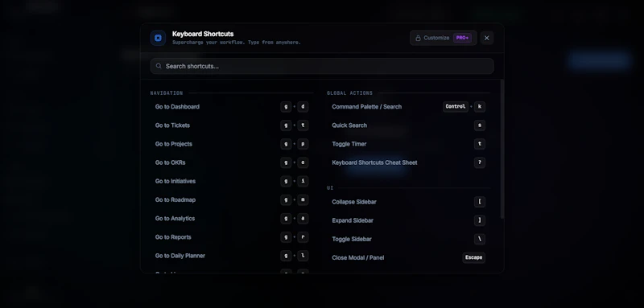Click the magnifier icon in the search bar
The height and width of the screenshot is (308, 644).
(x=159, y=66)
